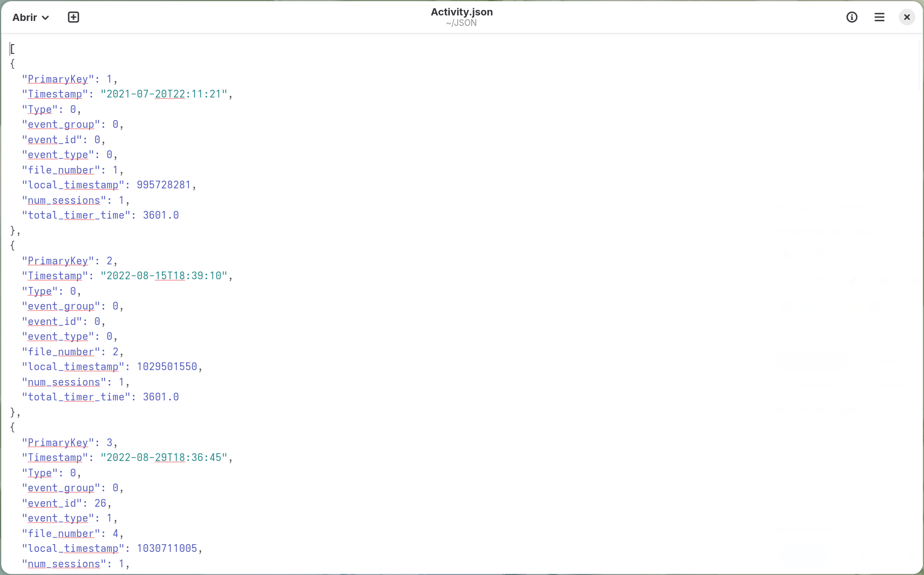Click the "PrimaryKey": 1 line
924x575 pixels.
[x=70, y=79]
